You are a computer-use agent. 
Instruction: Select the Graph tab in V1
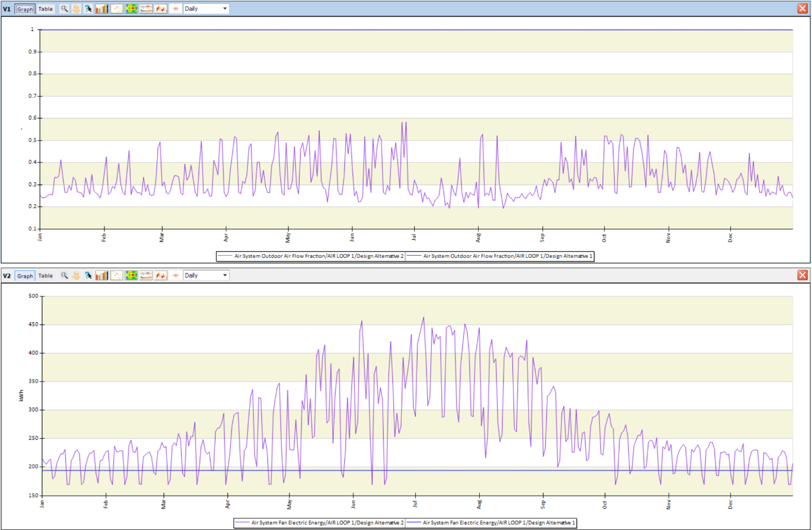[x=25, y=9]
